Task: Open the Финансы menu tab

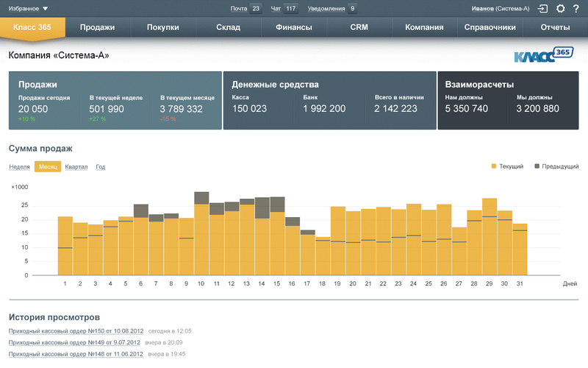Action: [x=293, y=27]
